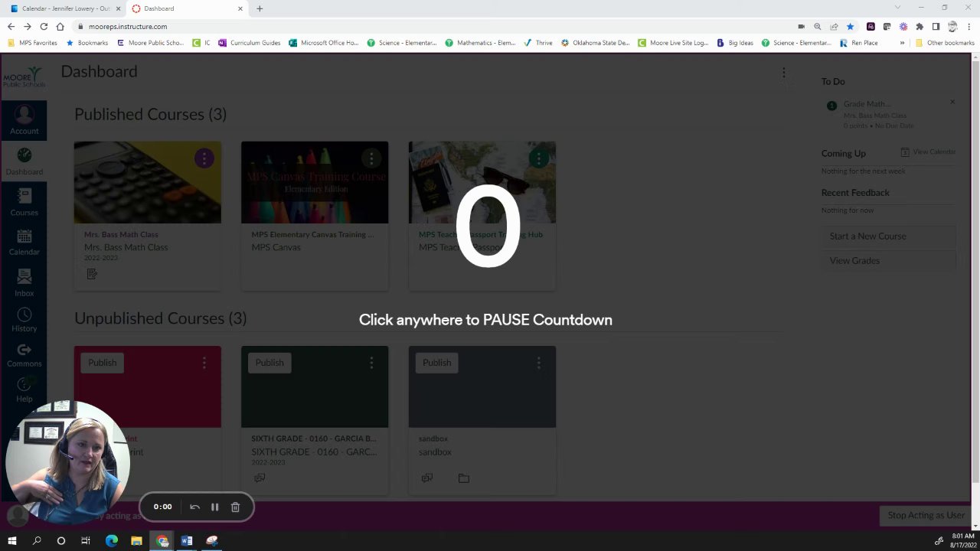Reload the page
The height and width of the screenshot is (551, 980).
tap(44, 26)
